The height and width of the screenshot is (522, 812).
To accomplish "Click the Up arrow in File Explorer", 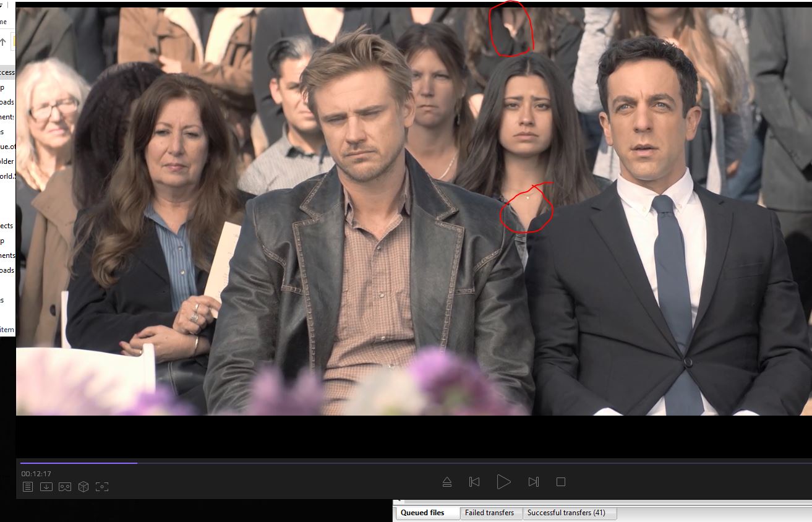I will pos(3,42).
